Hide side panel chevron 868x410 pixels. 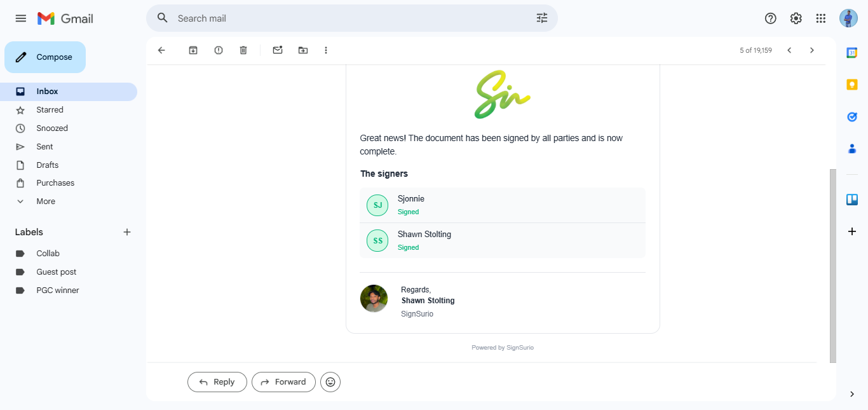click(852, 394)
